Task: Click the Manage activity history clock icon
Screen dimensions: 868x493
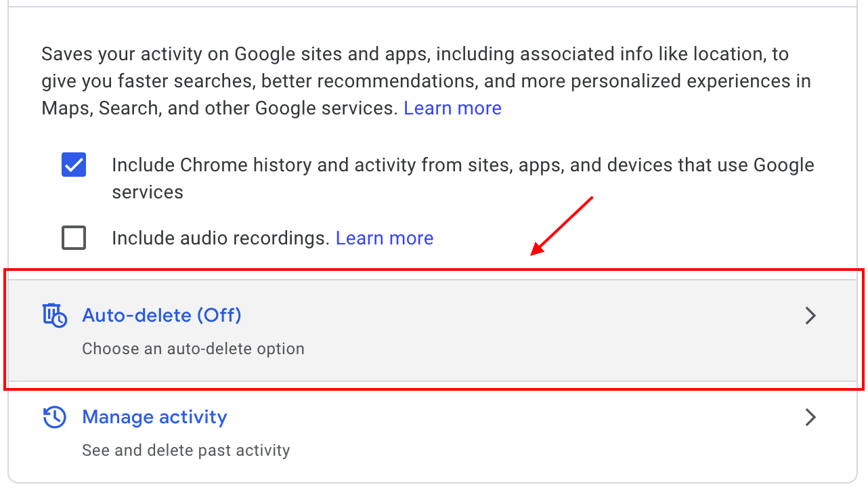Action: click(55, 417)
